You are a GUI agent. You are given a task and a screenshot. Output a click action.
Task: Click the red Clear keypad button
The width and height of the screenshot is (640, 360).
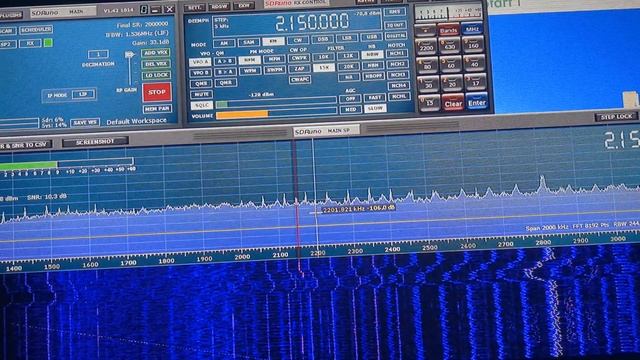[x=453, y=103]
